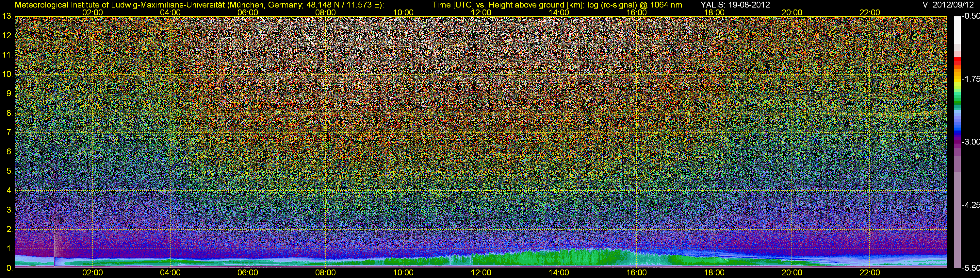
Task: Click the 'YALIS: 19-08-2012' date label
Action: pos(735,5)
